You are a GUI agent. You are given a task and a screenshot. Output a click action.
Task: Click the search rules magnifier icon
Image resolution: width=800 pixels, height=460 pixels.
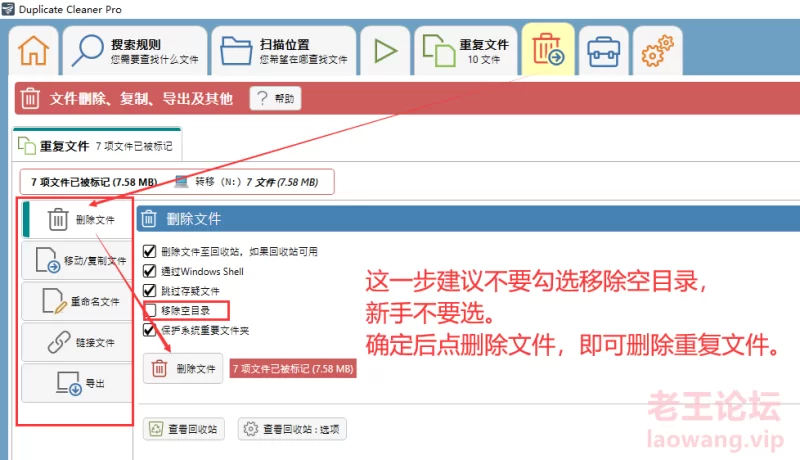tap(87, 50)
